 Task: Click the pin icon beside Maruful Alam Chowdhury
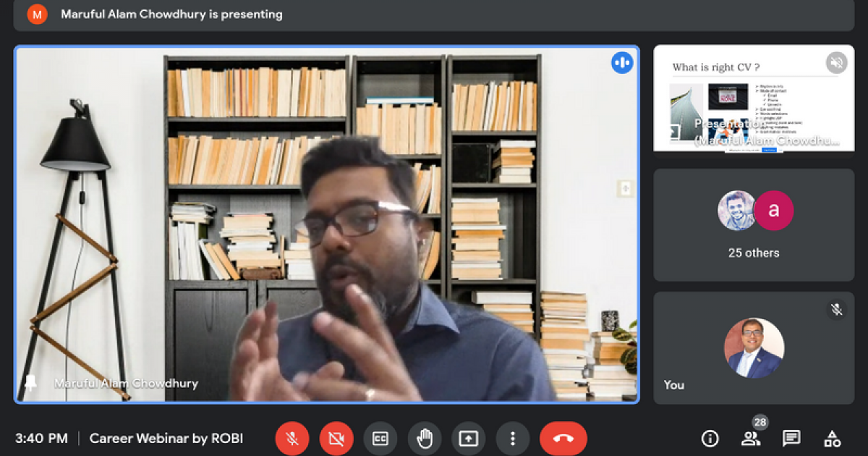tap(31, 383)
